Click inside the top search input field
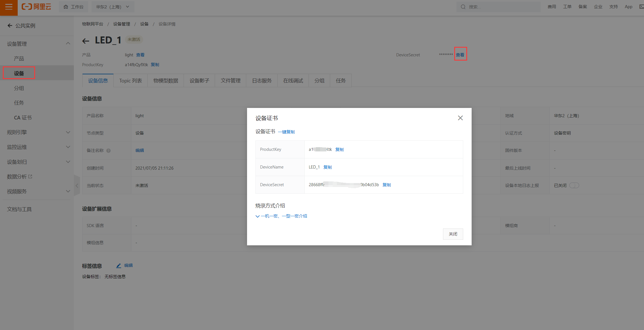Viewport: 644px width, 330px height. point(500,6)
